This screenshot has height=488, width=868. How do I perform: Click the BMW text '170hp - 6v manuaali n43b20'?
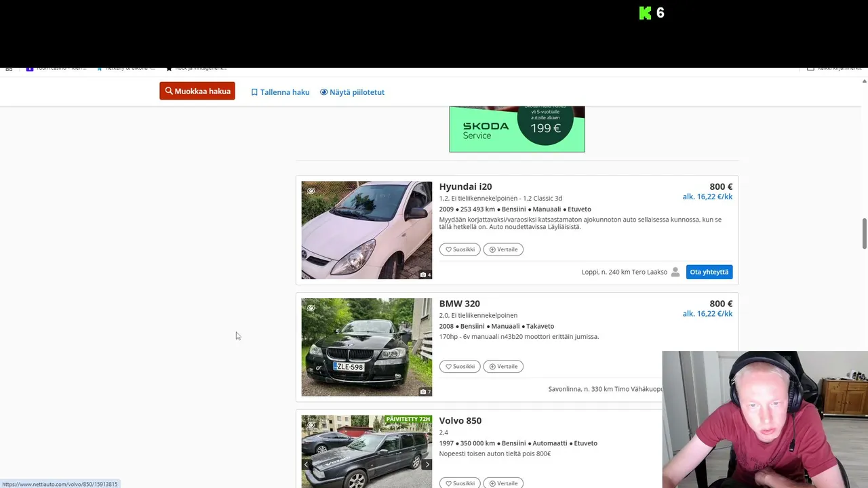tap(519, 336)
